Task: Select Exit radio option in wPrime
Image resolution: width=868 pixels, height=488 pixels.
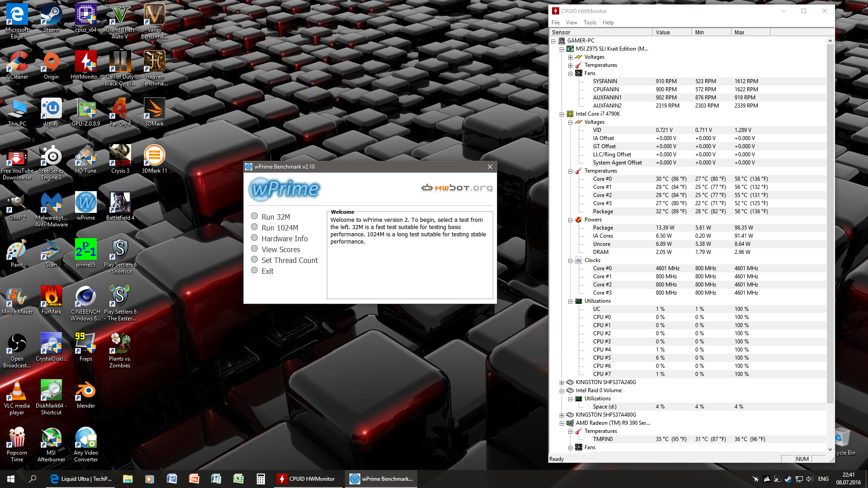Action: 255,271
